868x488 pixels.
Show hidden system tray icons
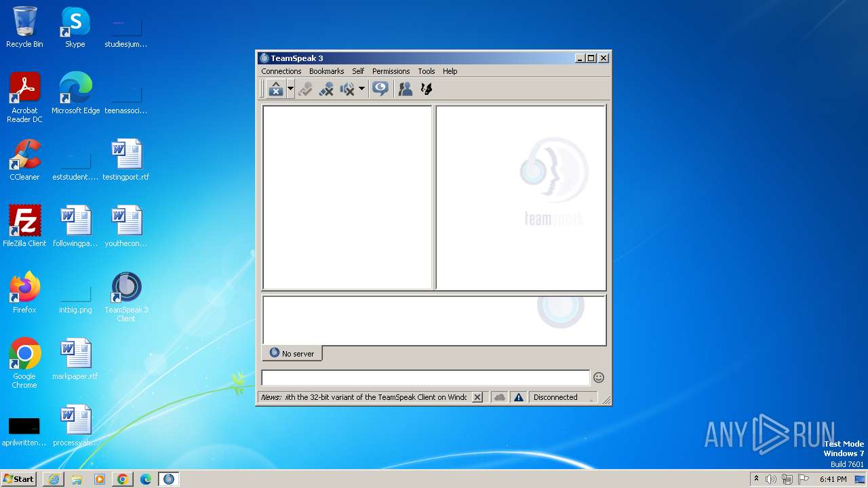click(x=756, y=479)
